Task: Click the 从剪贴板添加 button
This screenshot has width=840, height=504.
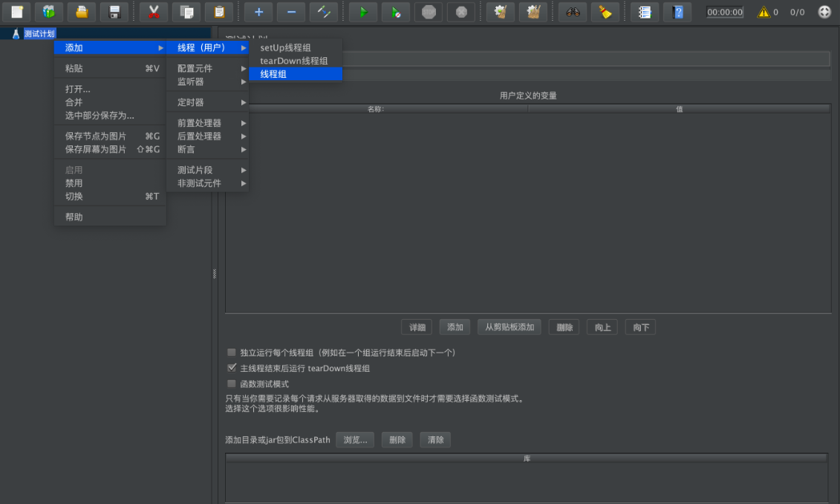Action: coord(509,327)
